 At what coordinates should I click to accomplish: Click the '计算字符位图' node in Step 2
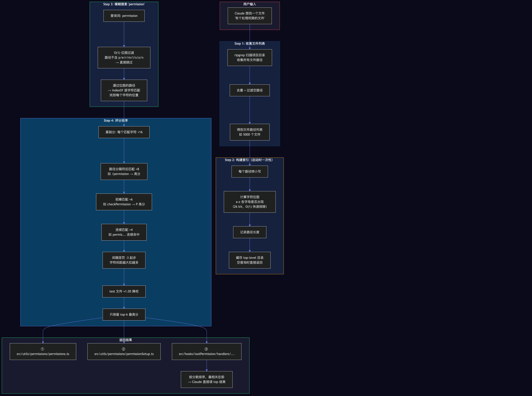point(250,202)
